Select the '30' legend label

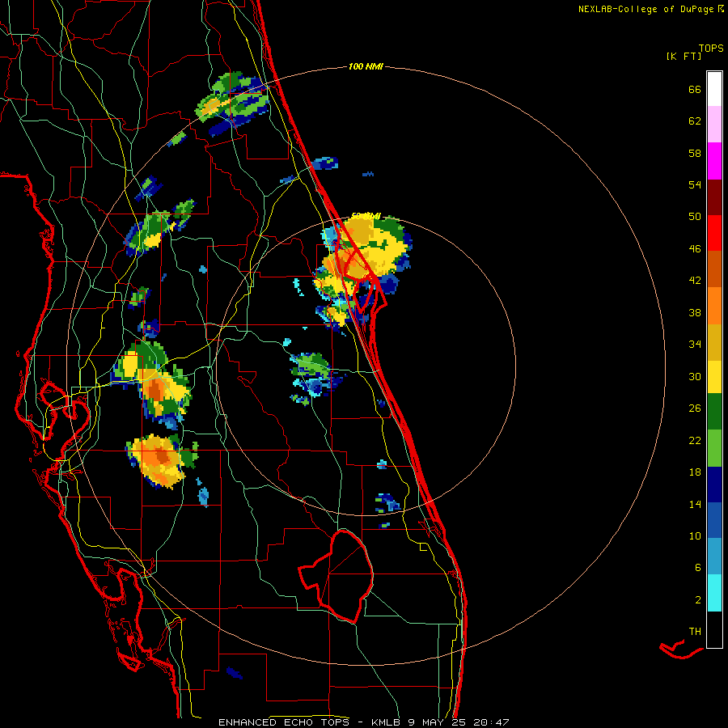[695, 376]
